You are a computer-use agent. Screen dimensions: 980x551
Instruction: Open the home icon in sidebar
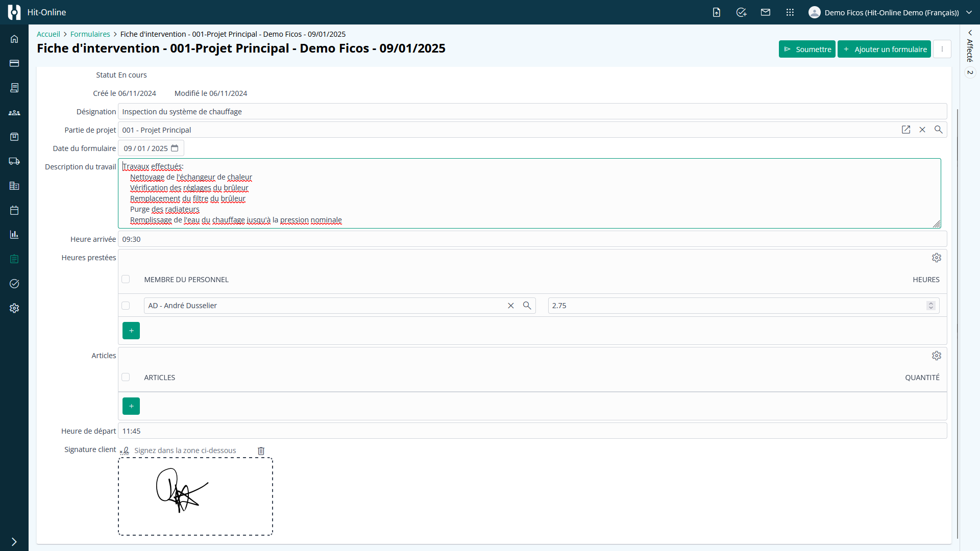(14, 39)
